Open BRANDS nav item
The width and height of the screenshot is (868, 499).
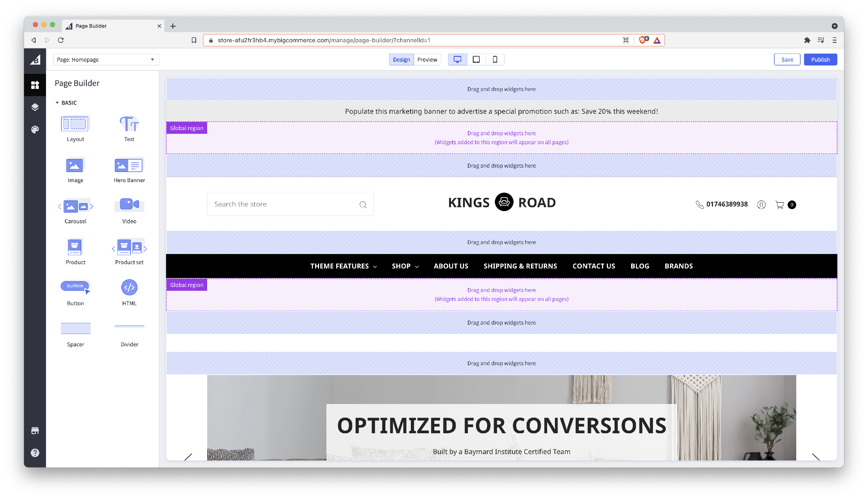(x=678, y=266)
